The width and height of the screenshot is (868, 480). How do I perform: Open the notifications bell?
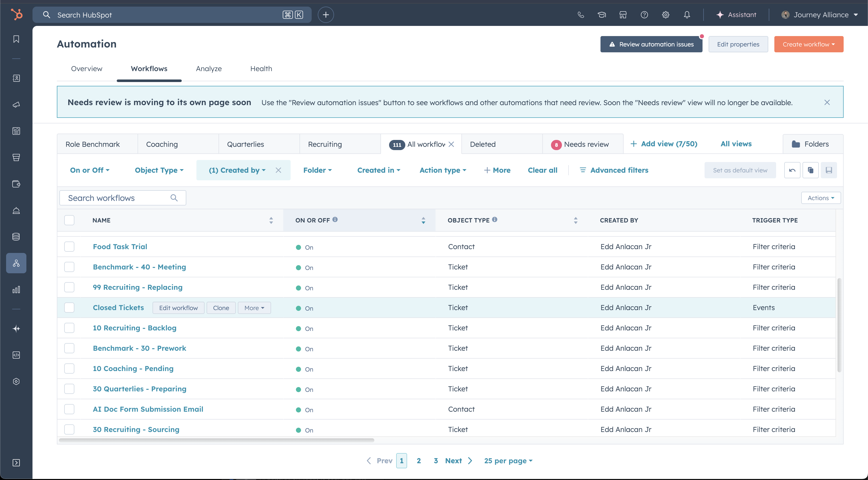tap(687, 15)
